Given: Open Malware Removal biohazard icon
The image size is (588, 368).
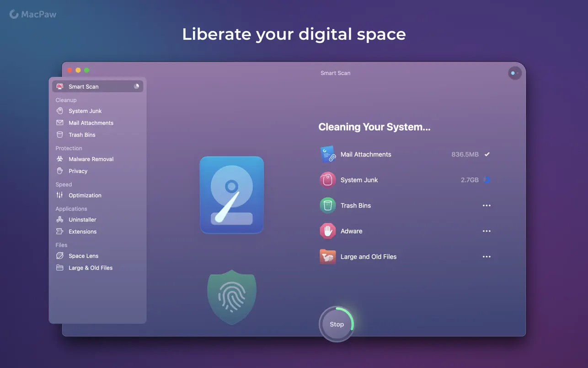Looking at the screenshot, I should coord(60,159).
